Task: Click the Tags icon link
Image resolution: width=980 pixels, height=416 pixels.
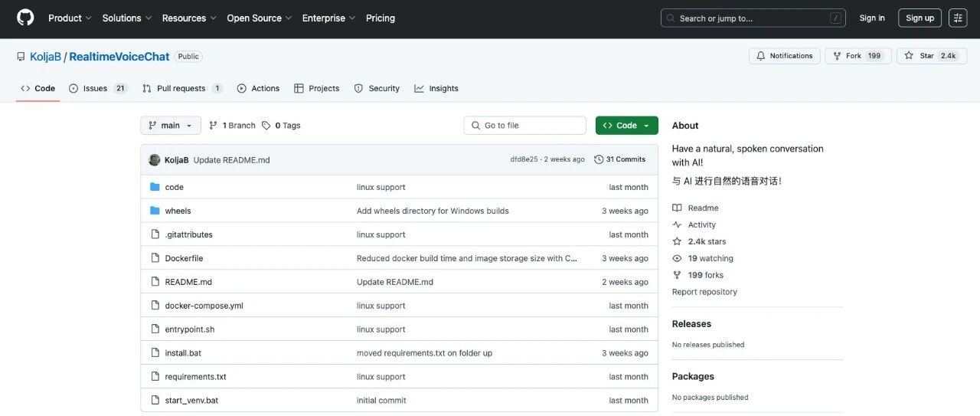Action: (x=266, y=126)
